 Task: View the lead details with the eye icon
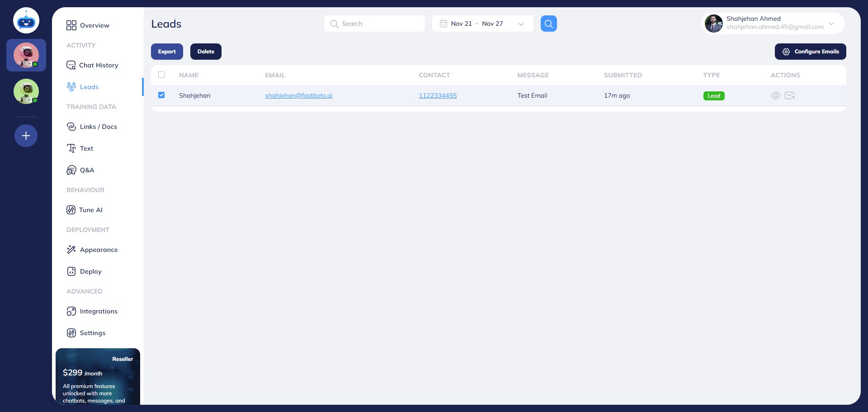(x=776, y=95)
